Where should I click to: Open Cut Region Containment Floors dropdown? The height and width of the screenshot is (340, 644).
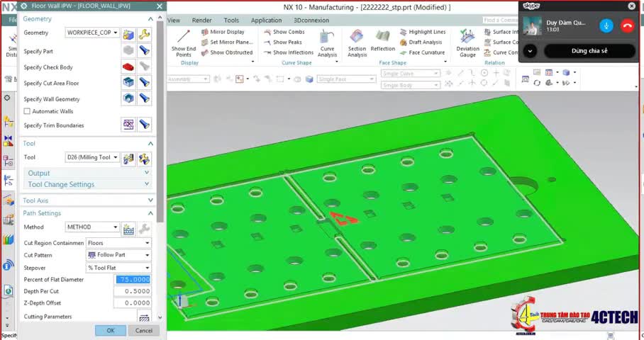pos(118,243)
